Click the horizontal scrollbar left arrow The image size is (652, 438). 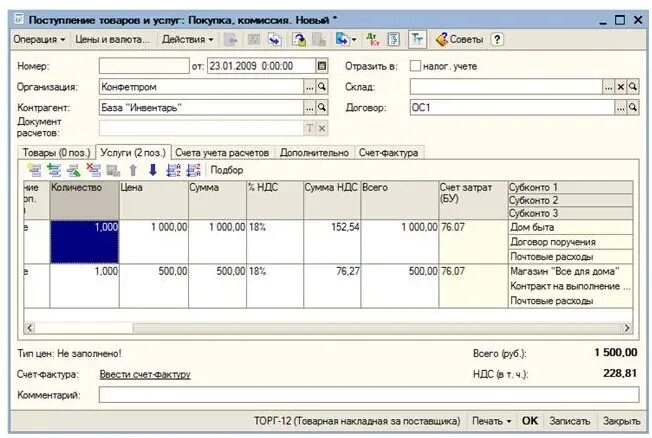(x=29, y=328)
